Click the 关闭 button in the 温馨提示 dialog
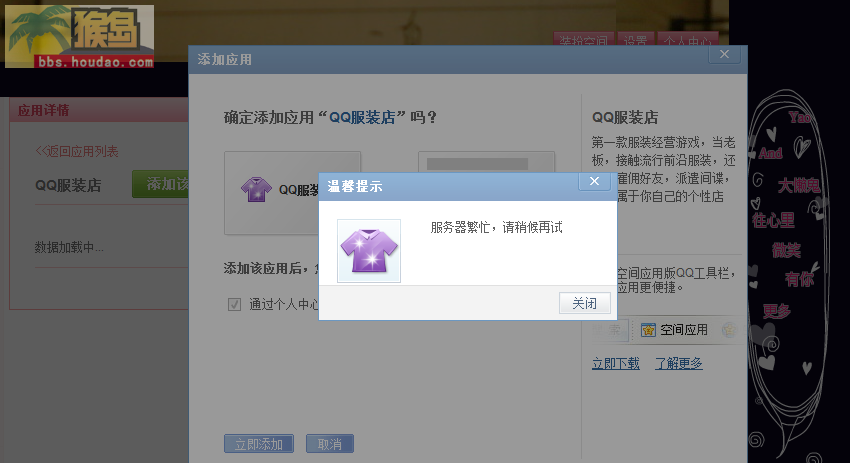This screenshot has width=850, height=463. click(x=584, y=303)
